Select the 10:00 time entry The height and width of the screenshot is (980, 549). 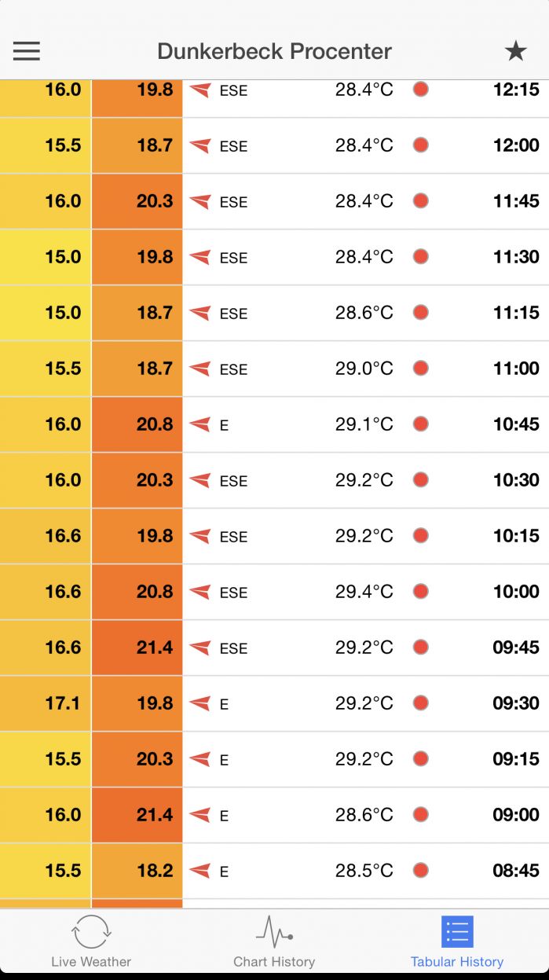[x=516, y=592]
